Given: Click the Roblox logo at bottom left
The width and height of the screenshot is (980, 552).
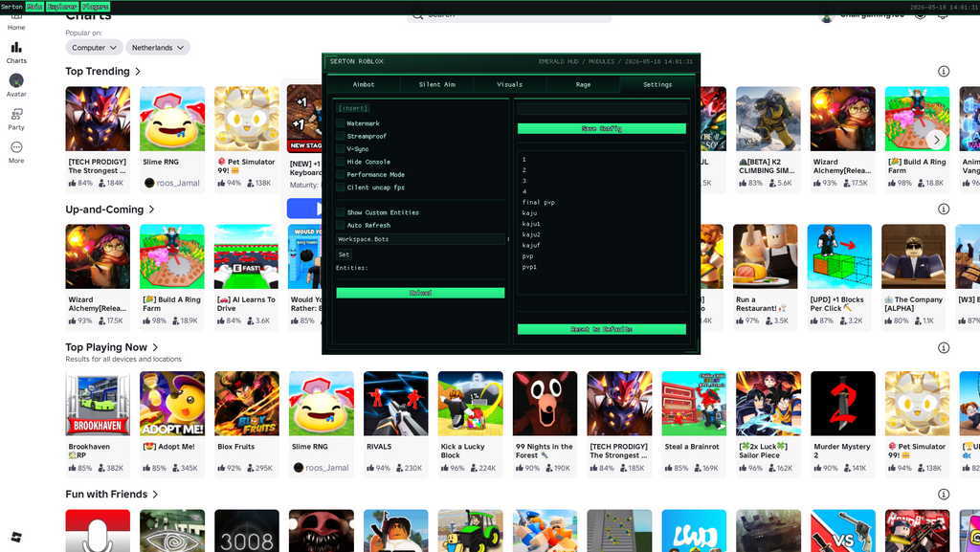Looking at the screenshot, I should 16,537.
